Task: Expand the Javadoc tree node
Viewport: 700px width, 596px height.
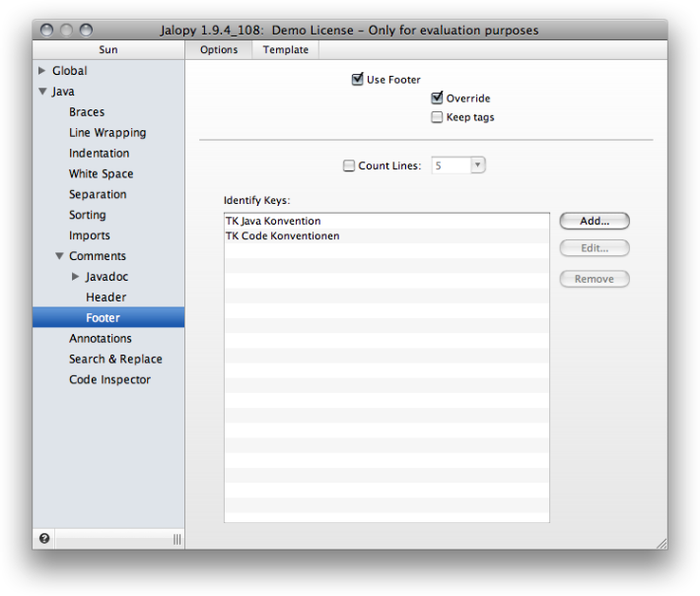Action: point(76,277)
